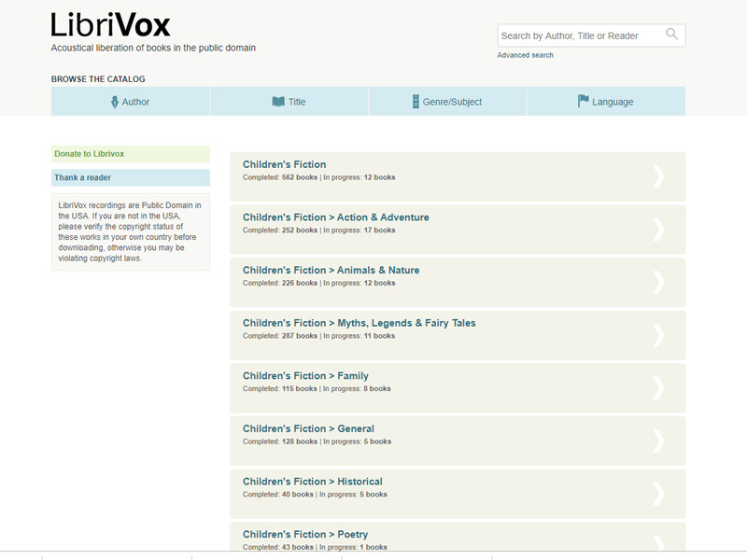Expand Action & Adventure chevron arrow
747x560 pixels.
point(658,230)
